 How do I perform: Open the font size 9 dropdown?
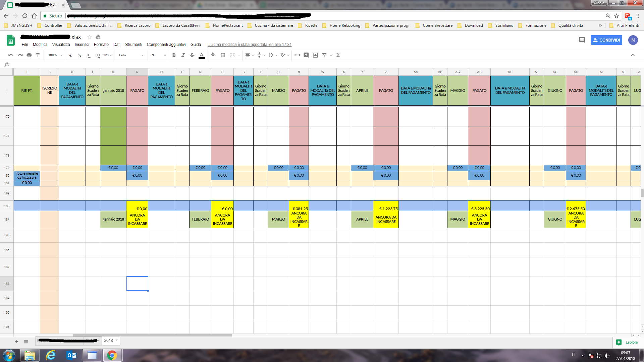click(158, 55)
